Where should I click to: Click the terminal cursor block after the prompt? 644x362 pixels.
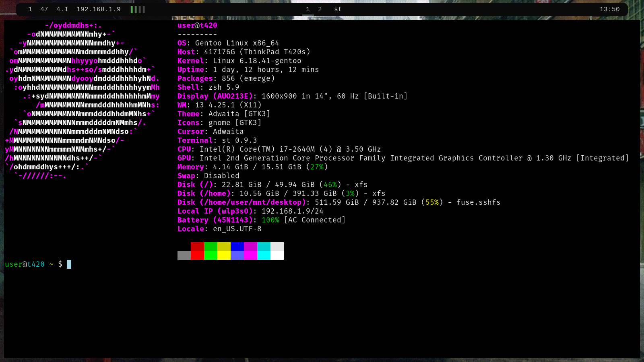pos(69,264)
